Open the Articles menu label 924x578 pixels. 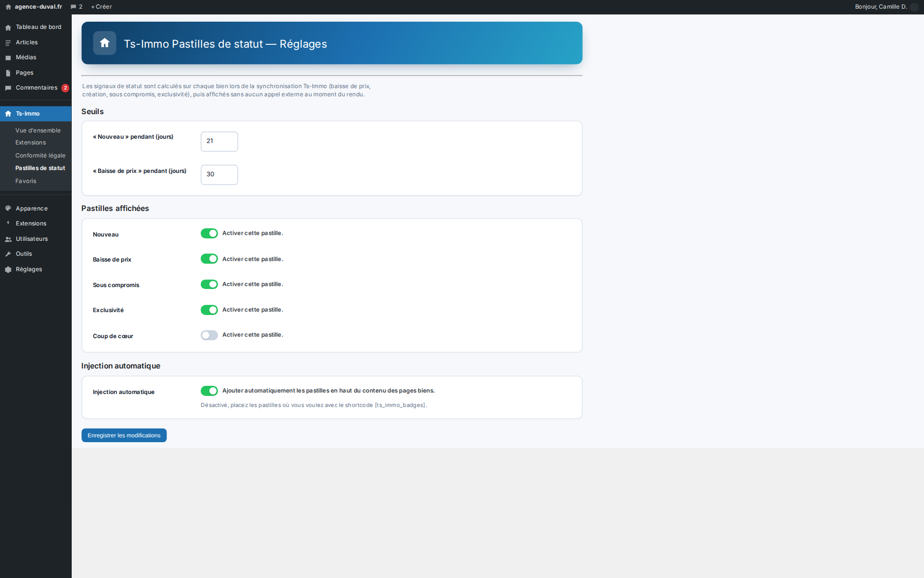(27, 42)
